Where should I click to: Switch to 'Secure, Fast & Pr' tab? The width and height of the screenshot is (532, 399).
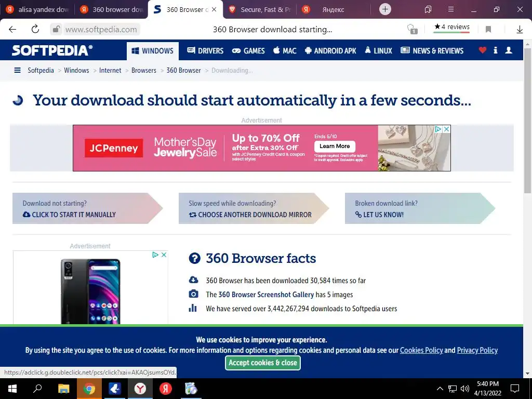click(260, 9)
